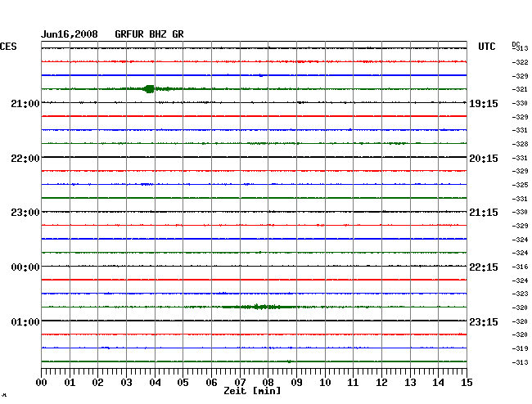Click the UTC column header

click(x=486, y=47)
